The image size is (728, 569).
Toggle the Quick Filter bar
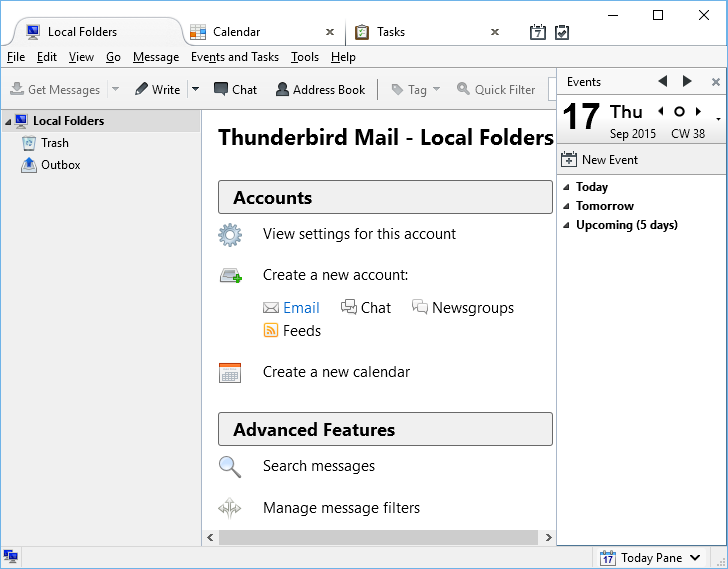click(496, 89)
